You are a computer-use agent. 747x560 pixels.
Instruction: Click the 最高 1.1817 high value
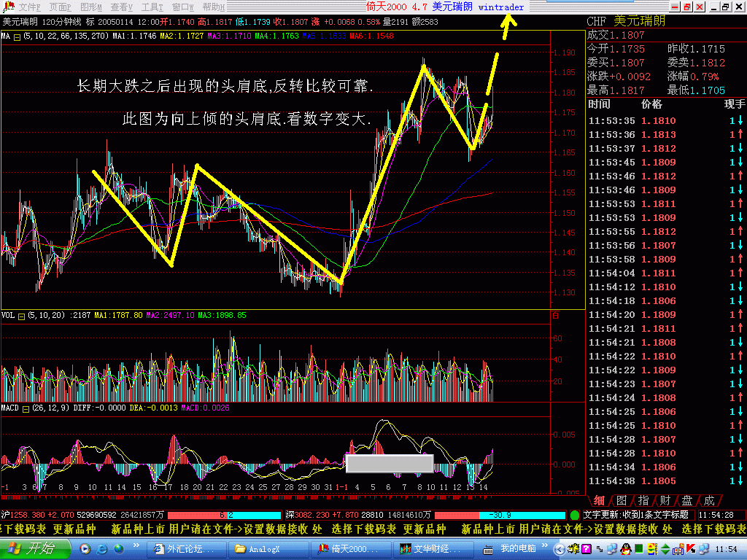point(616,90)
